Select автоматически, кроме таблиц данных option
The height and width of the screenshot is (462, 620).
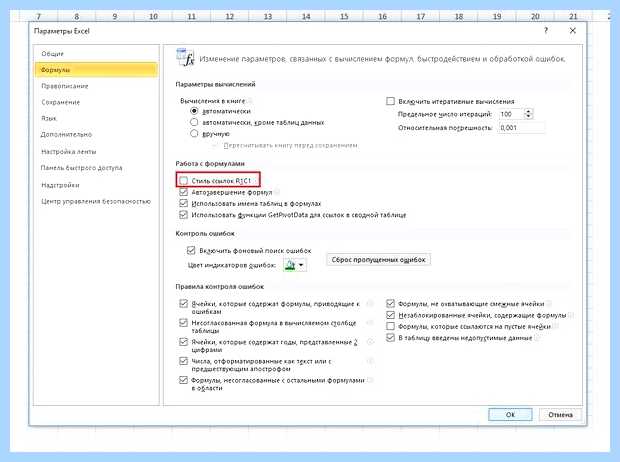[194, 122]
